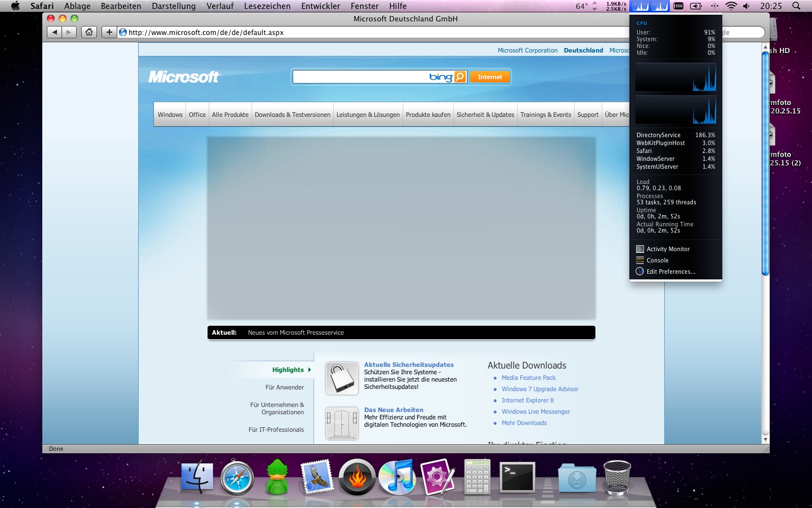Open Alle Produkte navigation tab
Image resolution: width=812 pixels, height=508 pixels.
coord(230,115)
